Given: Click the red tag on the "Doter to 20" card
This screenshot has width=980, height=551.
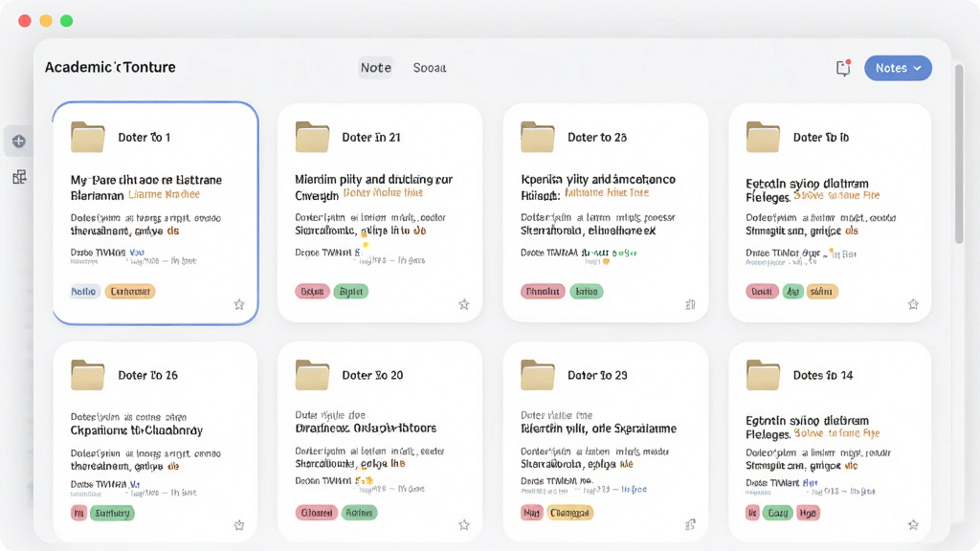Looking at the screenshot, I should pos(316,513).
